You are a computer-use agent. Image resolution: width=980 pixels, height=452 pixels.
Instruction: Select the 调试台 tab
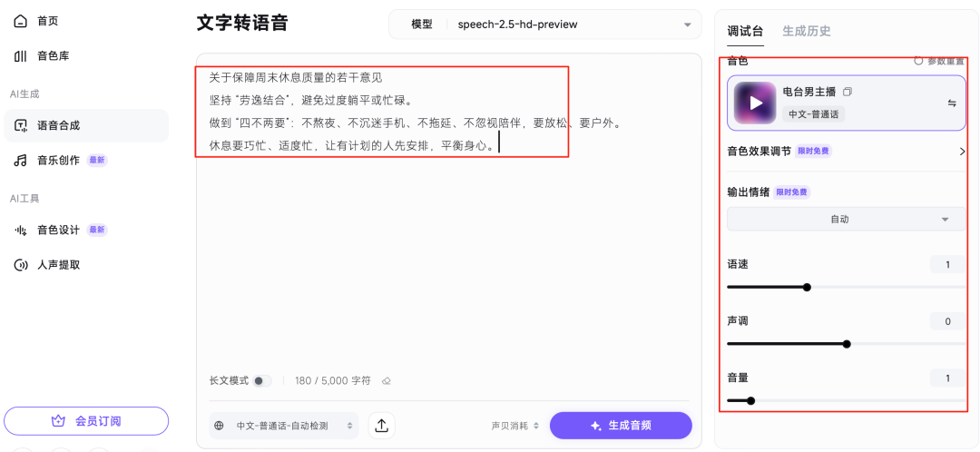745,31
